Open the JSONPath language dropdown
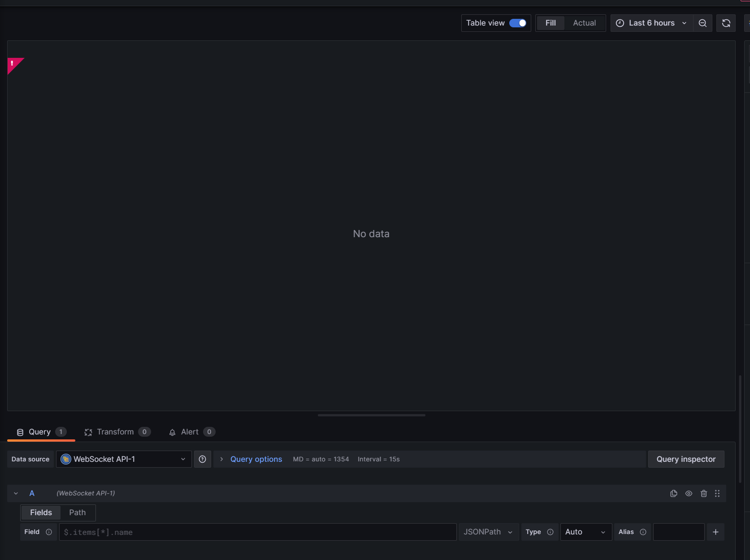This screenshot has width=750, height=560. tap(489, 532)
